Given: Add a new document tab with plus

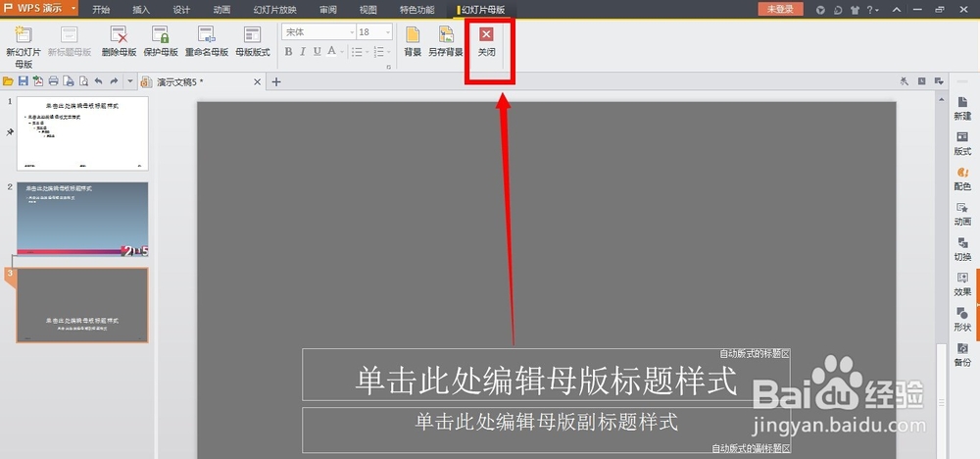Looking at the screenshot, I should 276,82.
